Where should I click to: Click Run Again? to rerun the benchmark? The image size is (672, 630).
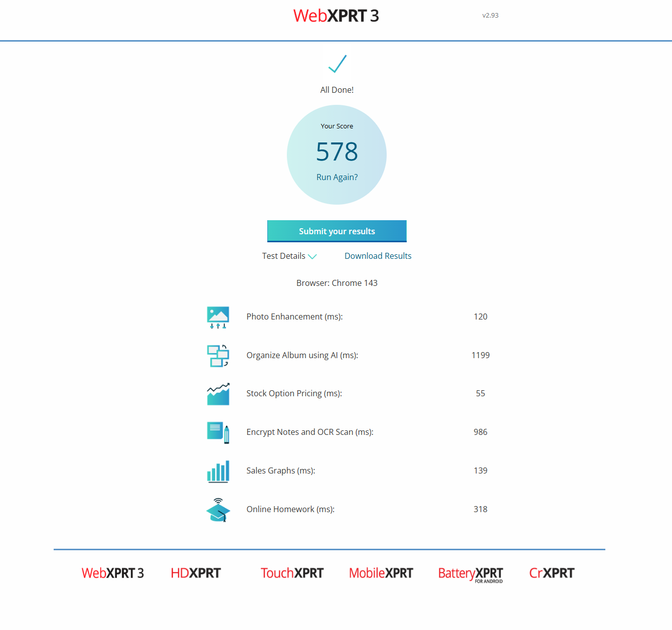(337, 177)
